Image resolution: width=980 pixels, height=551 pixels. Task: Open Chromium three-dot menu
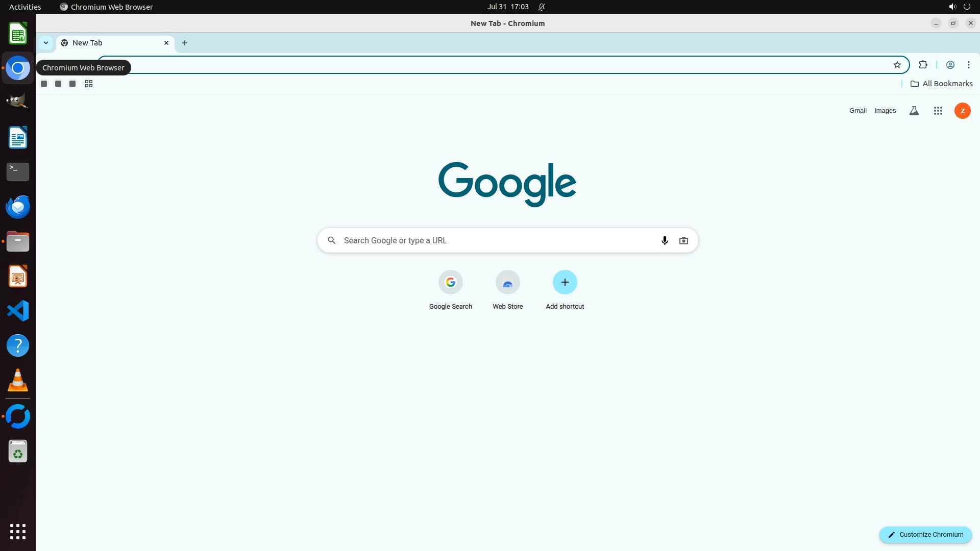pyautogui.click(x=969, y=65)
